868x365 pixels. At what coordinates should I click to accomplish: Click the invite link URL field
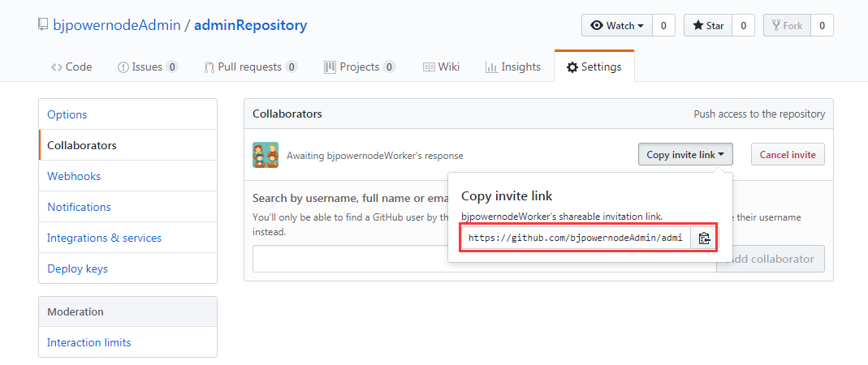coord(576,238)
